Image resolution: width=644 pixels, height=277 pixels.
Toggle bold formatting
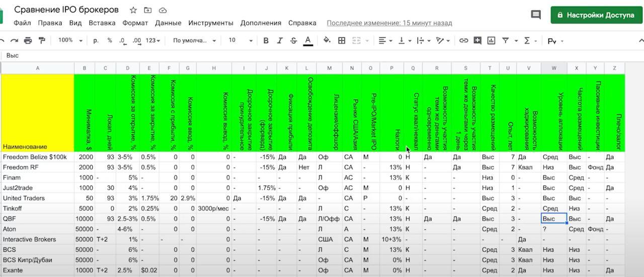[x=266, y=41]
